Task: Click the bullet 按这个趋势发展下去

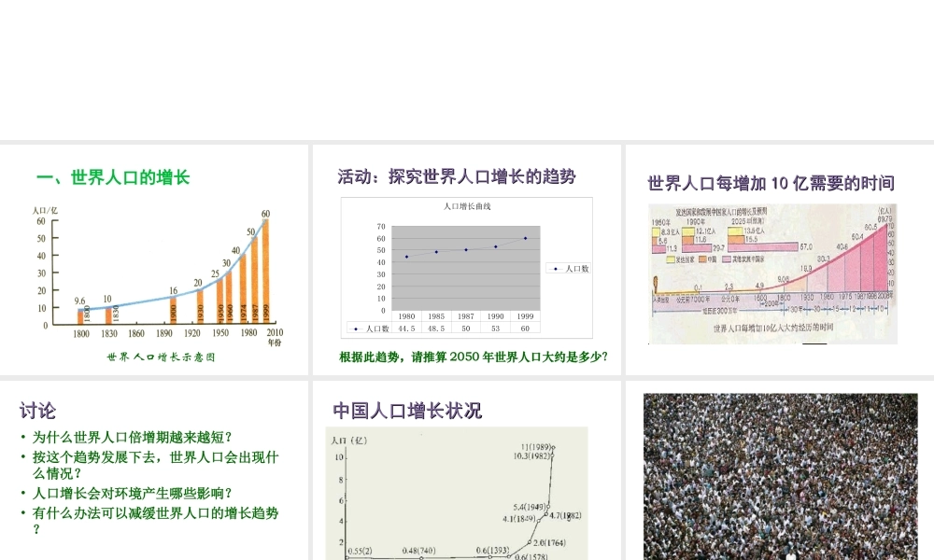Action: (155, 466)
